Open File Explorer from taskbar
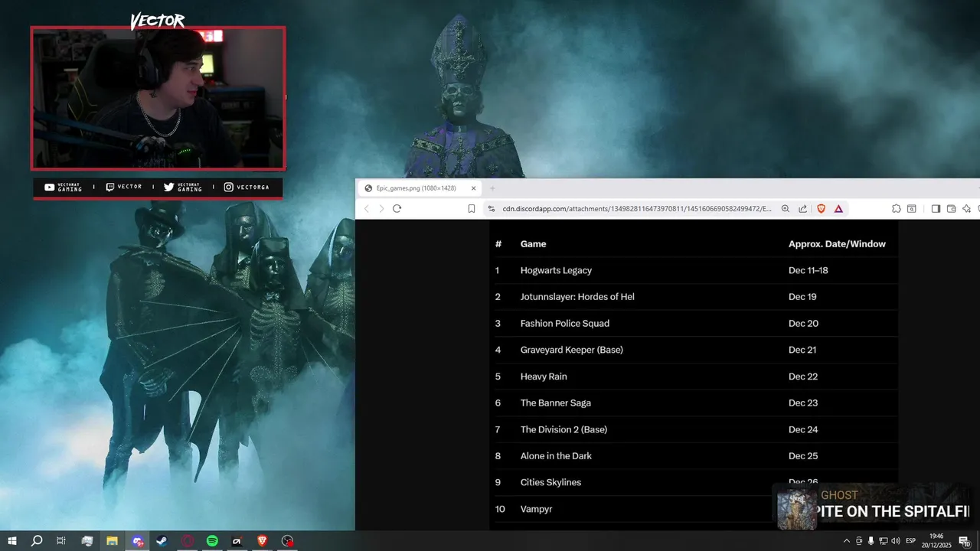The height and width of the screenshot is (551, 980). 112,541
